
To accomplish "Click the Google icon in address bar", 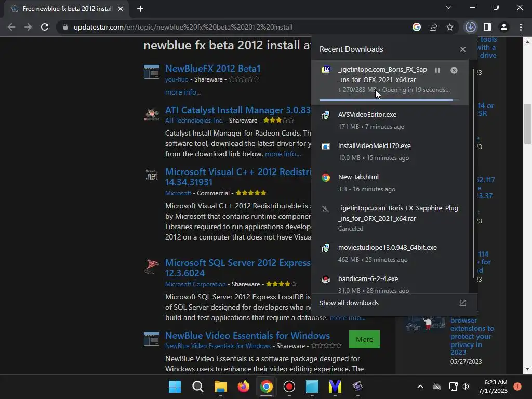I will (x=417, y=27).
